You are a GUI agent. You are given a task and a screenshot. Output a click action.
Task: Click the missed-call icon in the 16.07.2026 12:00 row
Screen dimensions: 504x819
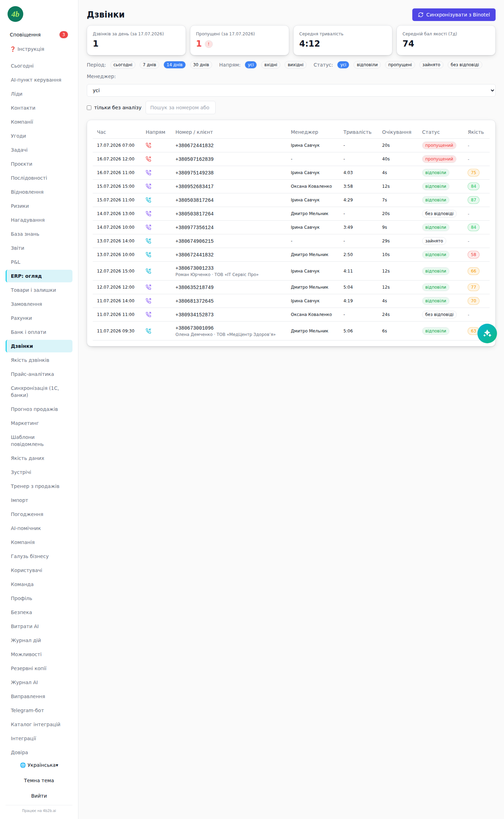tap(148, 159)
